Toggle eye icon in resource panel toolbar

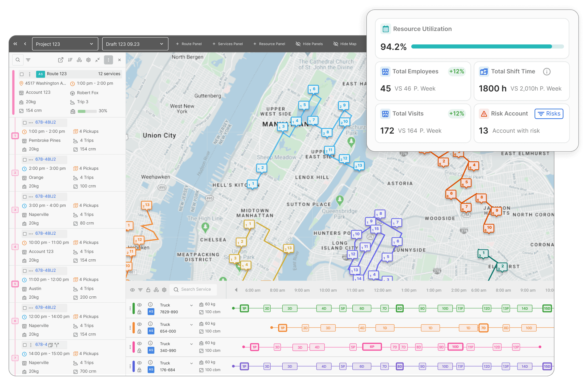132,290
